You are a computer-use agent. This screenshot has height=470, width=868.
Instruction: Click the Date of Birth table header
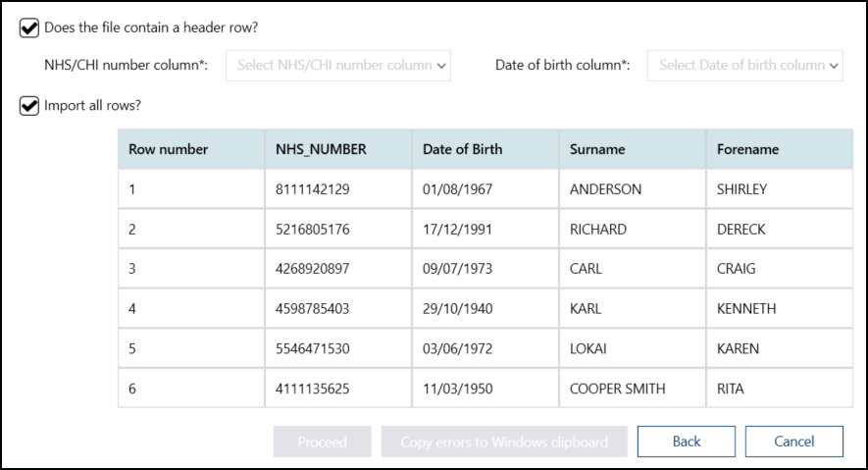[x=462, y=150]
